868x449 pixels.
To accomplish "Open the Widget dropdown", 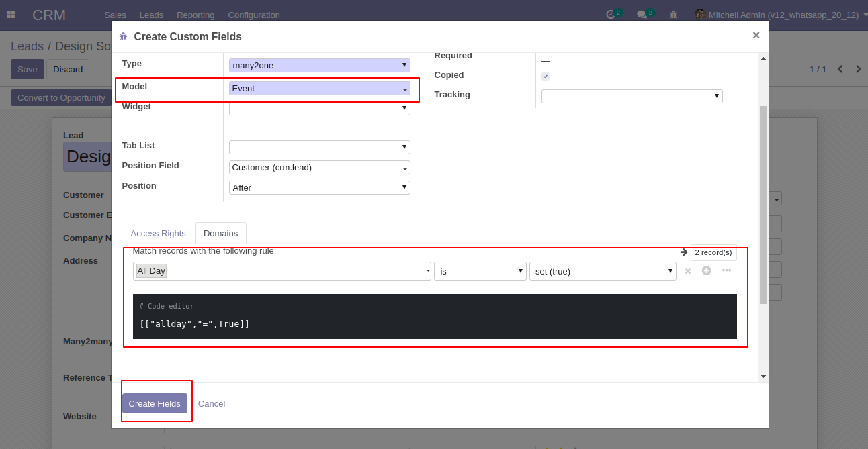I will 320,107.
